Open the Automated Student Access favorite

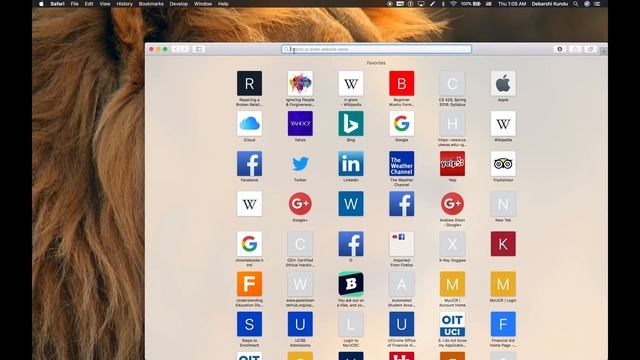point(401,284)
